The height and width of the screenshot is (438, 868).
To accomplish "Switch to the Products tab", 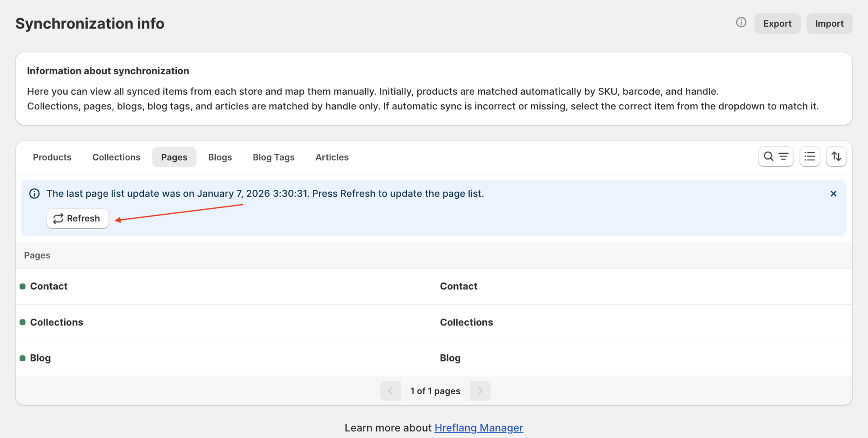I will pyautogui.click(x=52, y=157).
